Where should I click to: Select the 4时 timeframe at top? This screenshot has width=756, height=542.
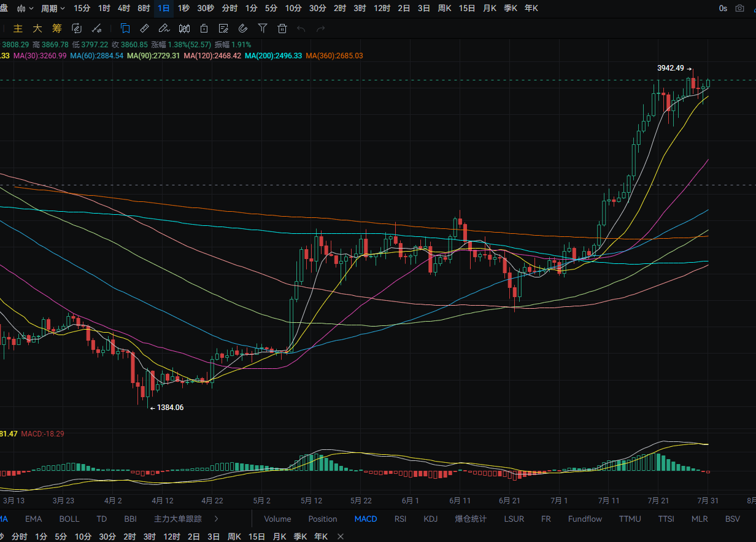pos(123,8)
